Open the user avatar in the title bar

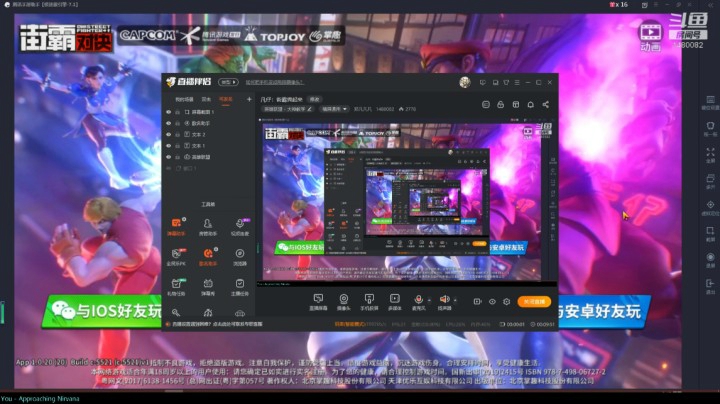pyautogui.click(x=465, y=82)
